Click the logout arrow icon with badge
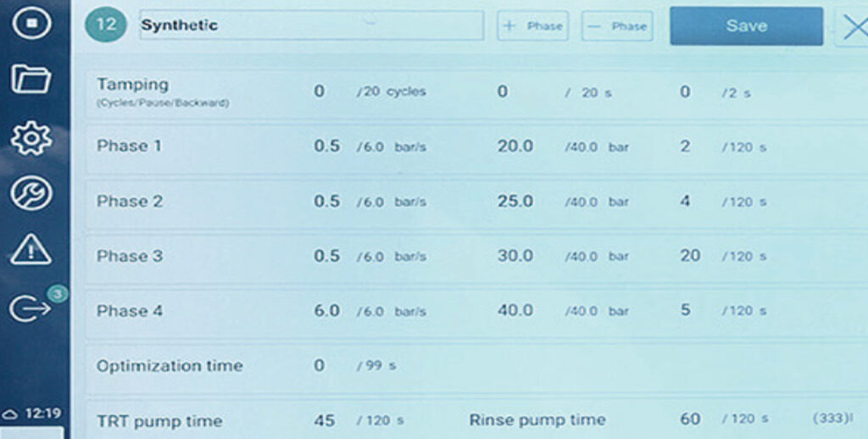Image resolution: width=868 pixels, height=439 pixels. pos(31,308)
